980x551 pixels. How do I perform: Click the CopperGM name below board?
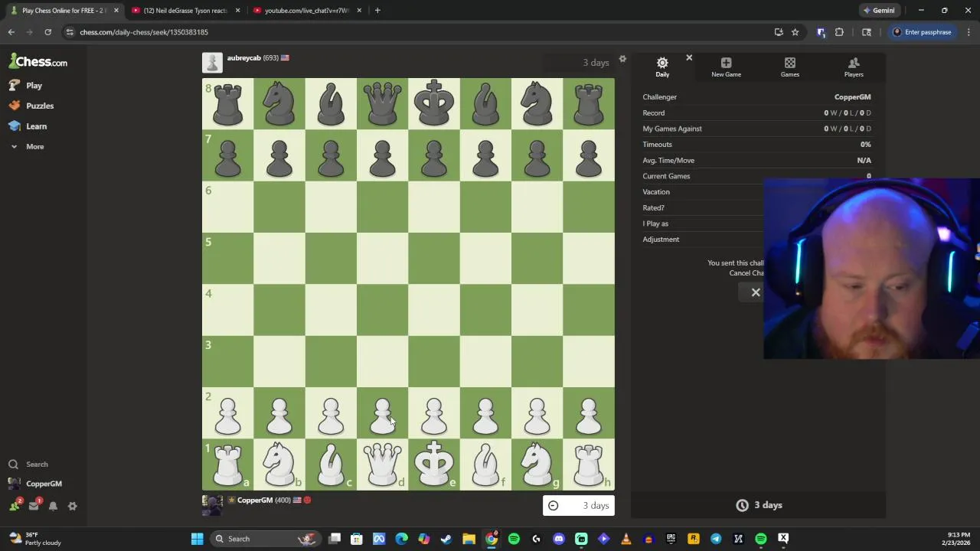pos(255,500)
